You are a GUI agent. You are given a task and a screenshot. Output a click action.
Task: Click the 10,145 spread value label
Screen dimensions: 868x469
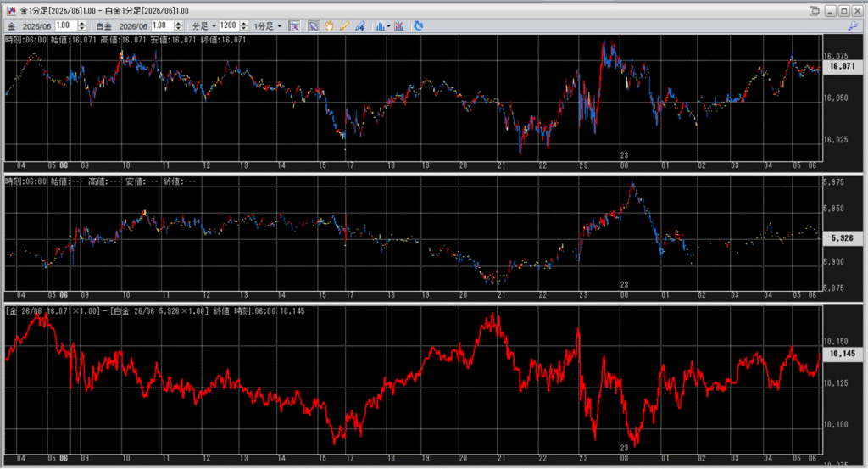(x=841, y=354)
